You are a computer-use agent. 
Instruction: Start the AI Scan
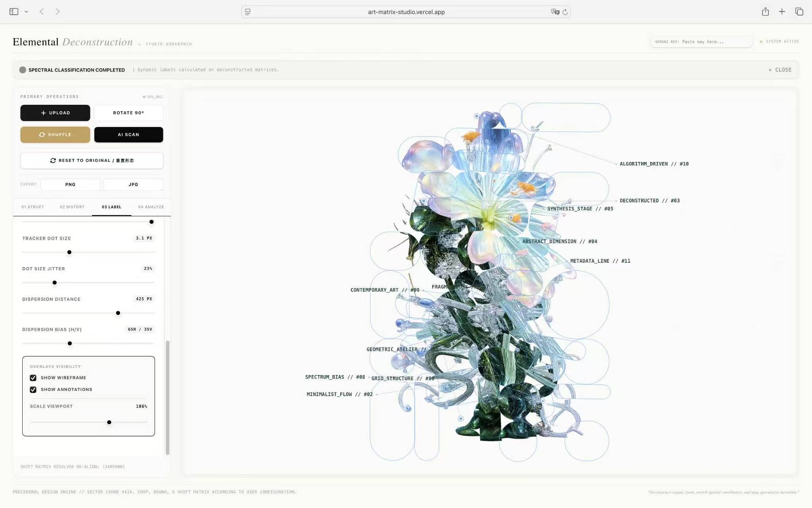[x=128, y=135]
